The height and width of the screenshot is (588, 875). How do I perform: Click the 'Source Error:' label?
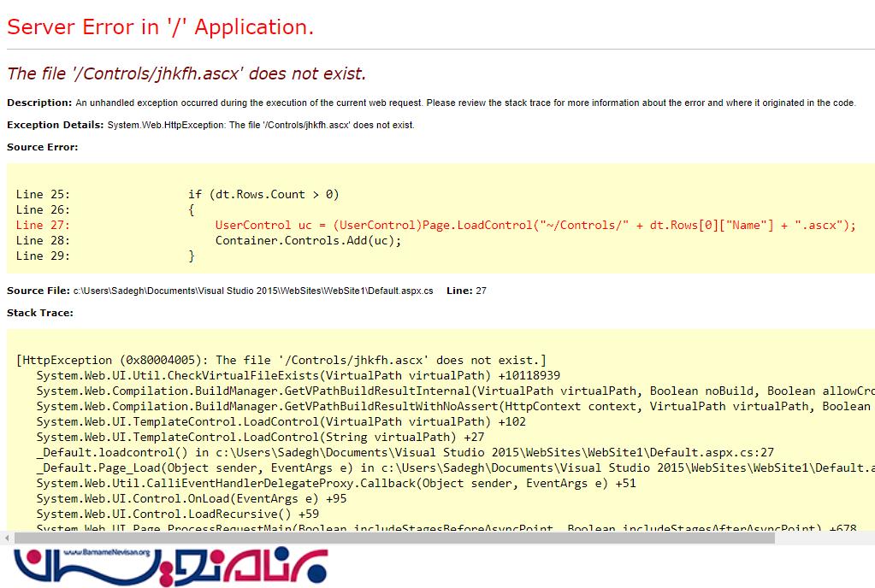point(42,147)
